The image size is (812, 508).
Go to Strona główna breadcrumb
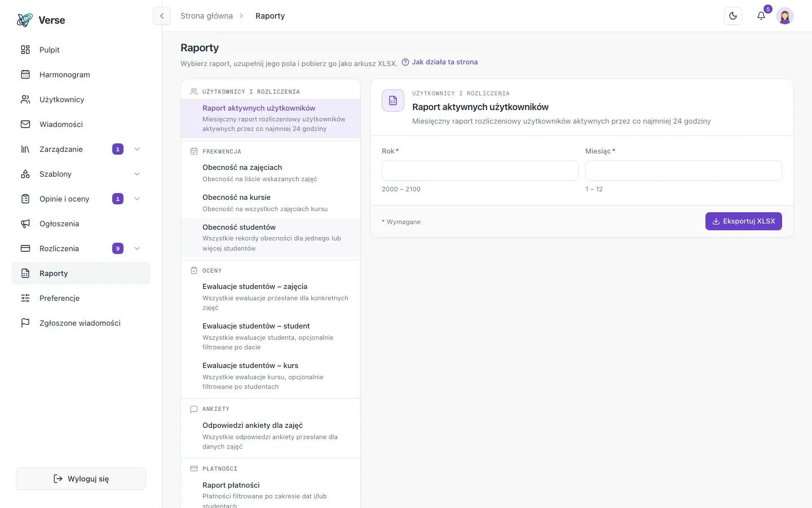pyautogui.click(x=206, y=16)
